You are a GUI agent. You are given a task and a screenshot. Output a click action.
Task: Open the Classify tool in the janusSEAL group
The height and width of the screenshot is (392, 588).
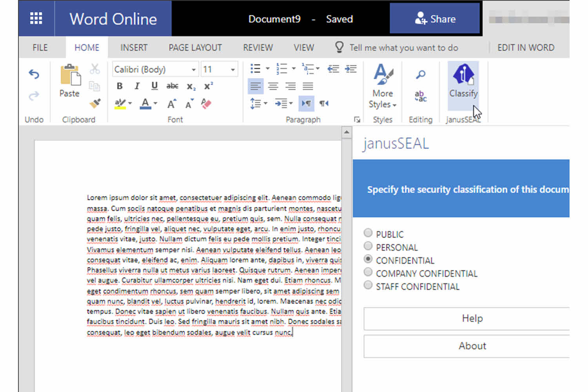coord(463,80)
